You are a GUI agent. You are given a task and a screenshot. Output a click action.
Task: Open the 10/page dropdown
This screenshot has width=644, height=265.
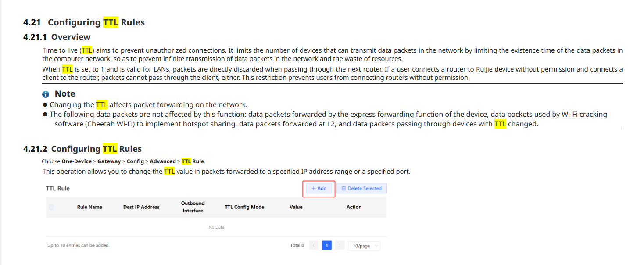364,246
